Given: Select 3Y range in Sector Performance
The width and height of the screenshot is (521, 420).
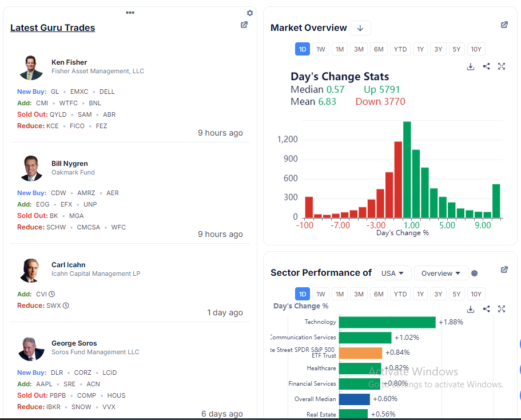Looking at the screenshot, I should pyautogui.click(x=438, y=294).
